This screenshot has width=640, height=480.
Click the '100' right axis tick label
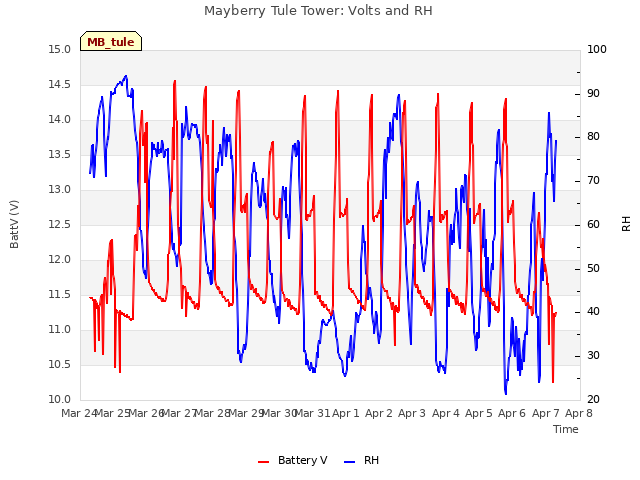tap(597, 50)
